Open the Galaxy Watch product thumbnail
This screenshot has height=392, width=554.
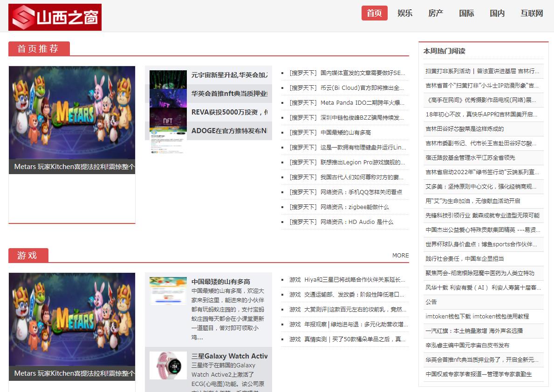[168, 365]
